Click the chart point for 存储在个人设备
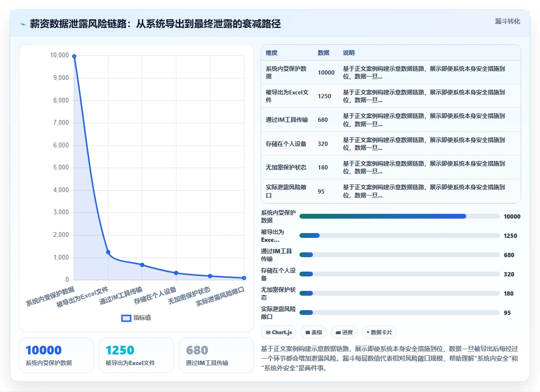Image resolution: width=540 pixels, height=392 pixels. point(176,273)
